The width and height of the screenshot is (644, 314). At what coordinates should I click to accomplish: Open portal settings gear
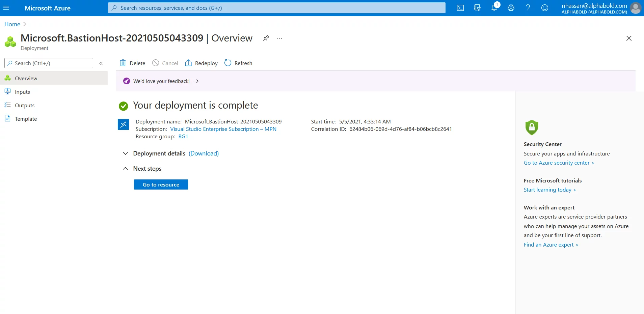pyautogui.click(x=511, y=8)
